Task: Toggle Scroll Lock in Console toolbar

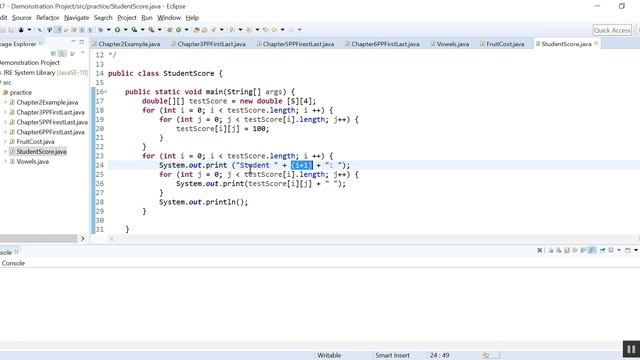Action: (x=567, y=250)
